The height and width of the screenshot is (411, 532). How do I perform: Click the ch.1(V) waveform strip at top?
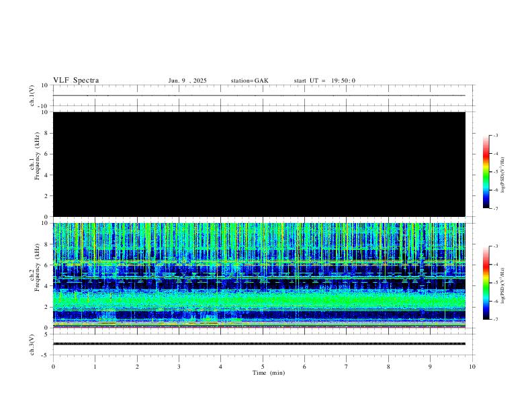coord(263,95)
